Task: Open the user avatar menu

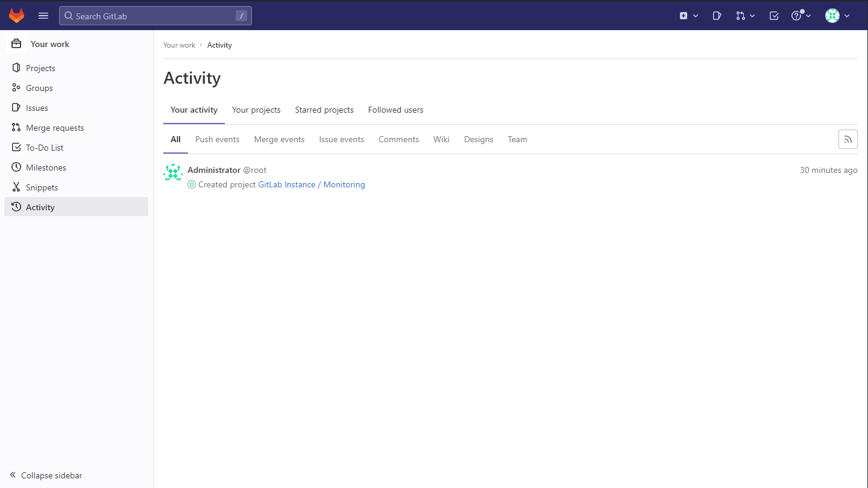Action: pyautogui.click(x=838, y=16)
